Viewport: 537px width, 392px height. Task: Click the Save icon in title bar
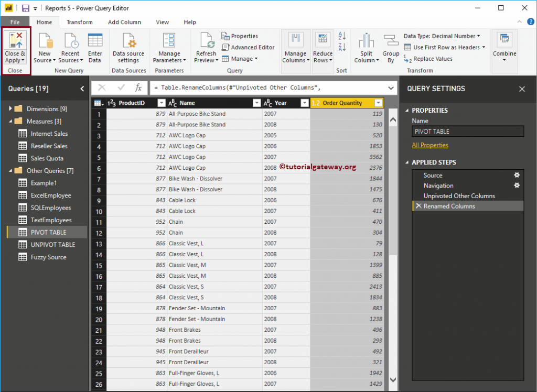click(x=25, y=8)
